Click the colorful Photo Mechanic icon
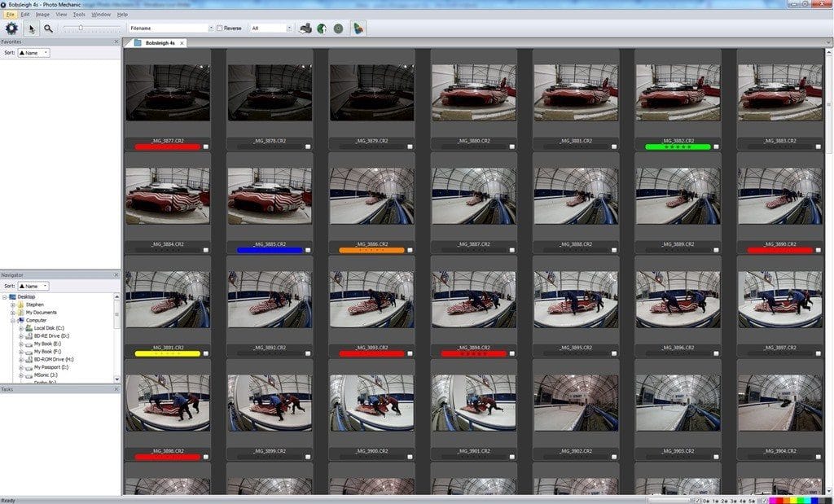Viewport: 834px width, 504px height. 358,27
